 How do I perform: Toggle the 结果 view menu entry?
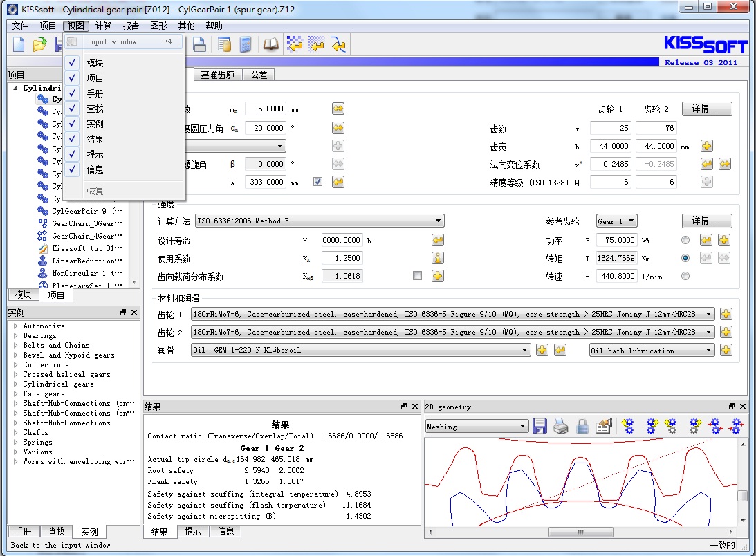tap(125, 139)
